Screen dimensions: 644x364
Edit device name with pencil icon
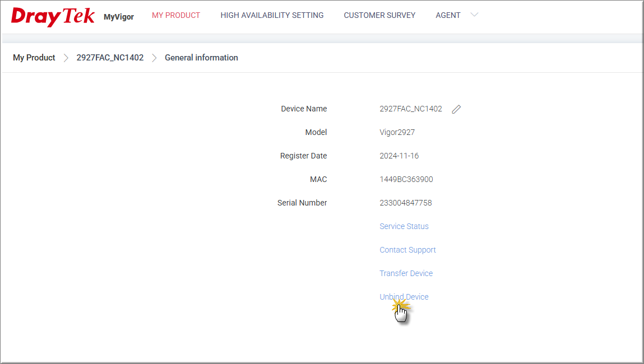[x=456, y=109]
